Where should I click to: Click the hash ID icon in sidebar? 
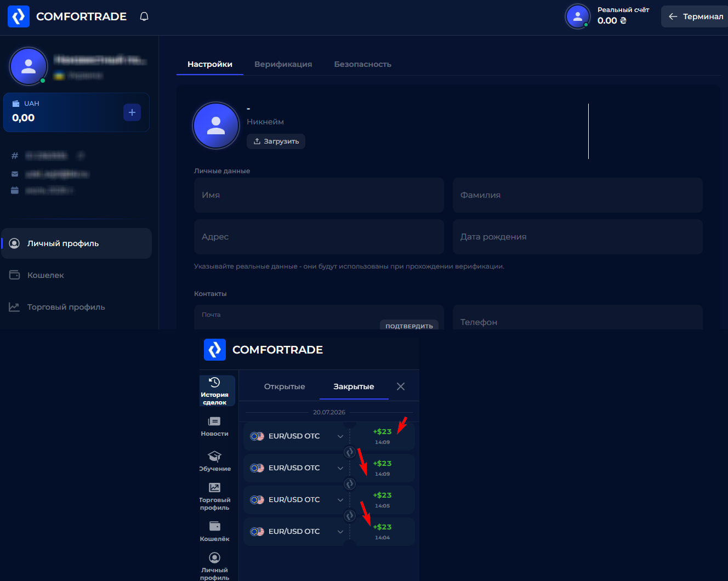pyautogui.click(x=15, y=156)
